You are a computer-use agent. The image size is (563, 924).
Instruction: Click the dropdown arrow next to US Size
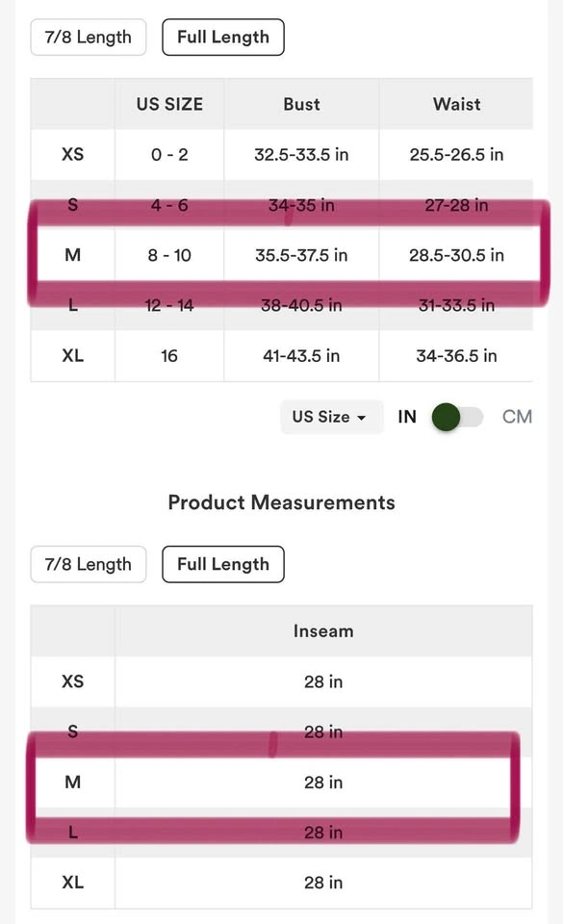(x=362, y=418)
